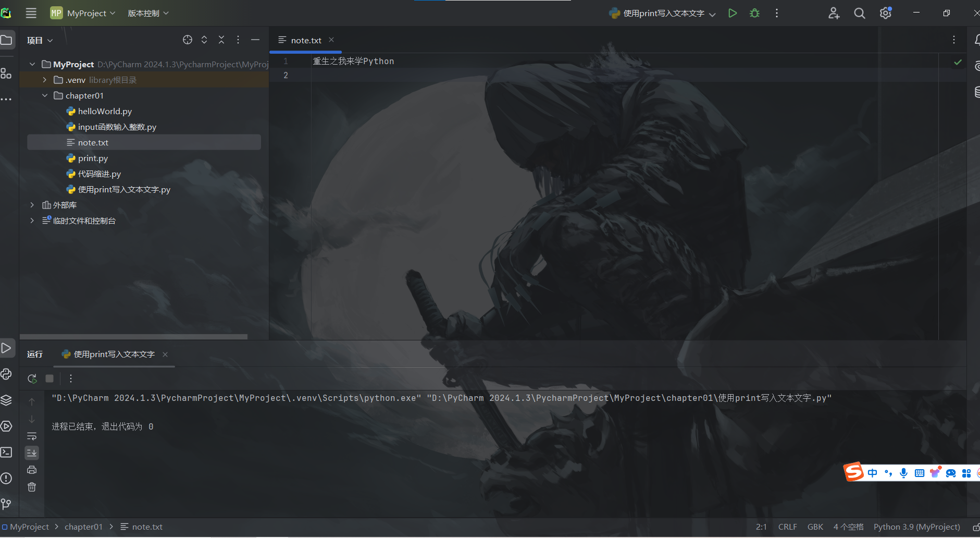Screen dimensions: 980x538
Task: Open Services tool window icon
Action: coord(6,426)
